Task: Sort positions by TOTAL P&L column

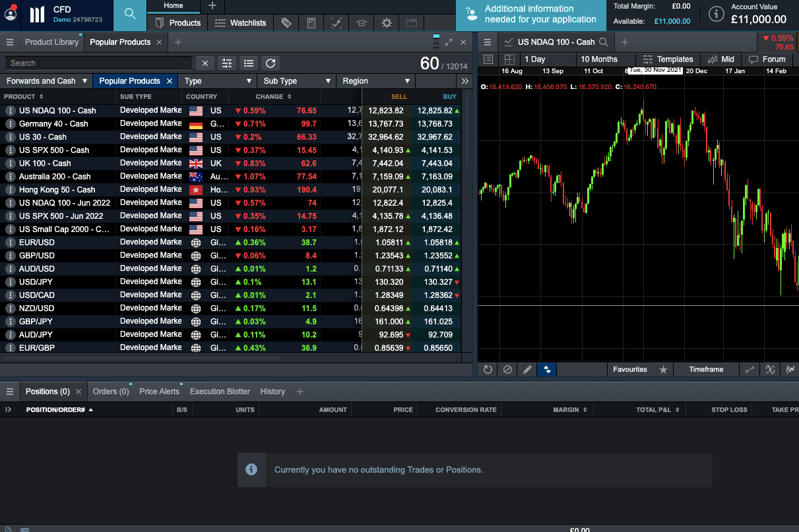Action: pyautogui.click(x=657, y=409)
